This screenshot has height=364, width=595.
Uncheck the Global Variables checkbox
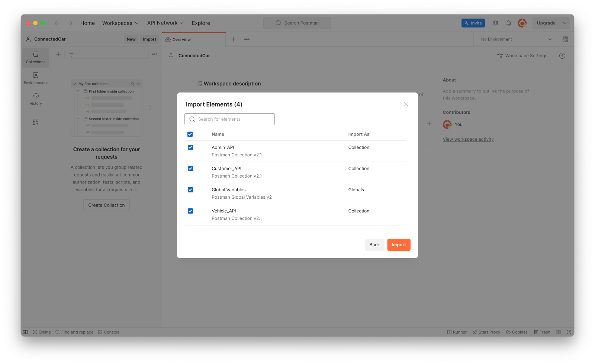[x=190, y=190]
